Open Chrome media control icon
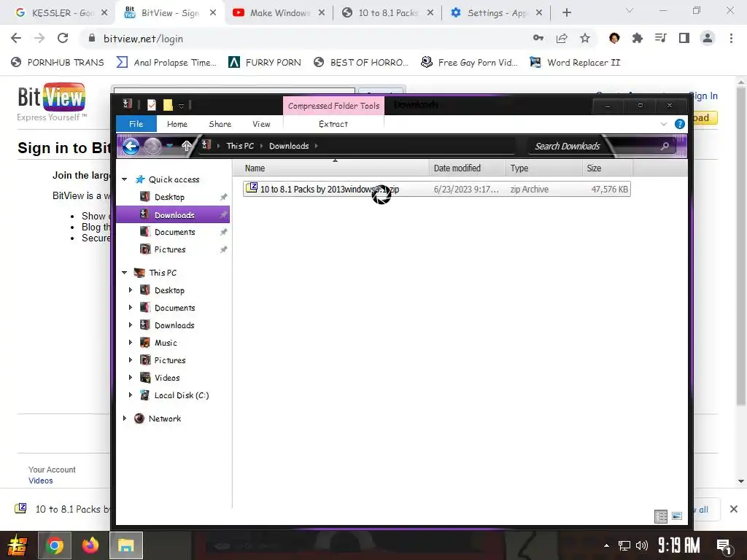 [661, 38]
